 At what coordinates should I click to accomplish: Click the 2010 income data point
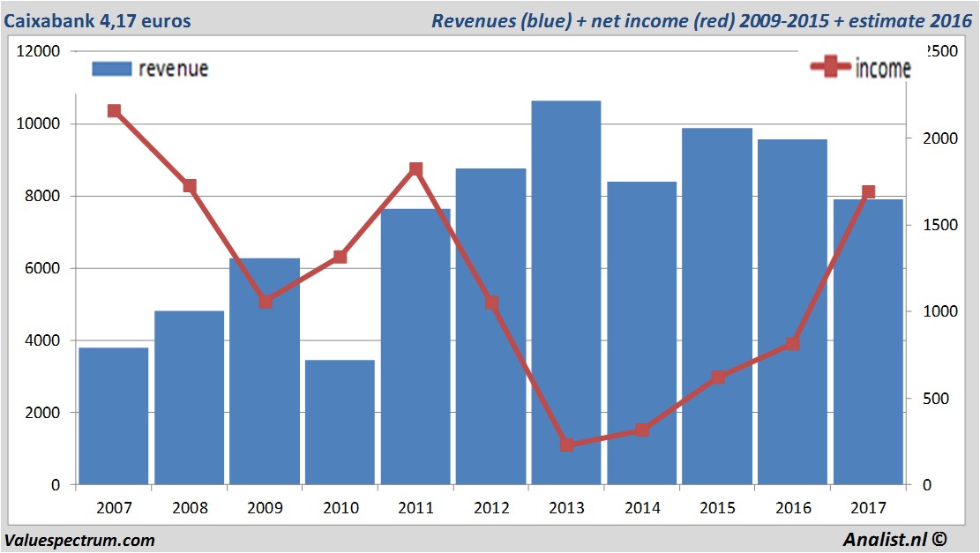pos(340,257)
